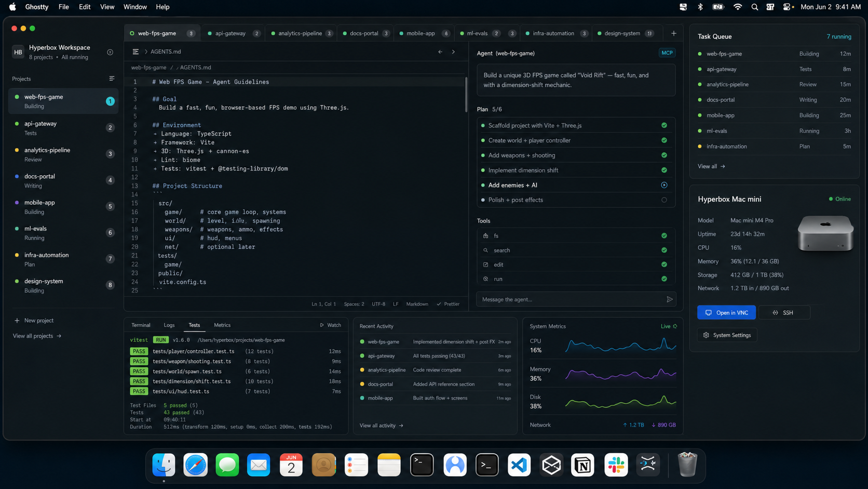Click the Disk usage graph
This screenshot has width=868, height=489.
click(x=620, y=401)
